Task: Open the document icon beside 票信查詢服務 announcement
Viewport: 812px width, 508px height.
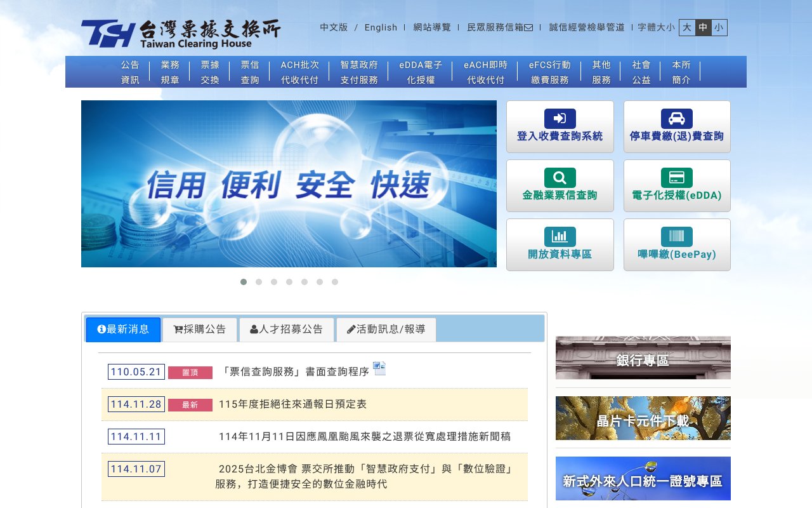Action: 379,368
